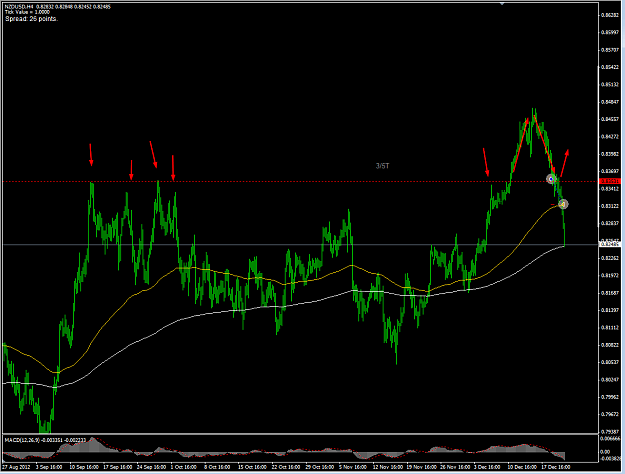625x474 pixels.
Task: Click the "Spread: 26 points." text
Action: pos(31,19)
